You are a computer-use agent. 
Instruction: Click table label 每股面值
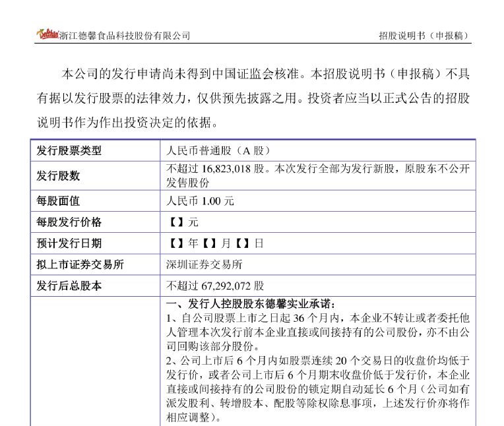point(58,200)
